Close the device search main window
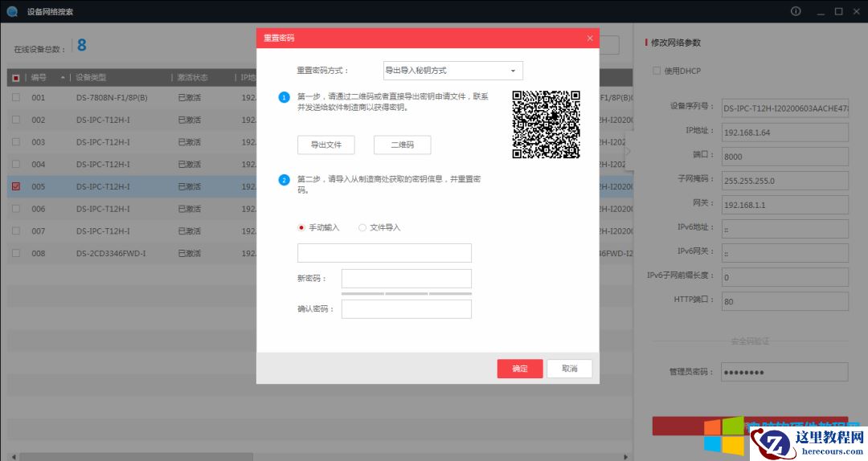The image size is (868, 461). click(x=857, y=11)
